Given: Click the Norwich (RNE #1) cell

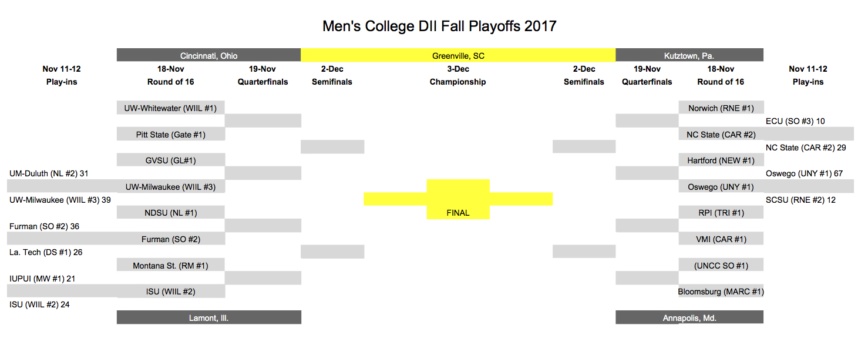Looking at the screenshot, I should 721,108.
